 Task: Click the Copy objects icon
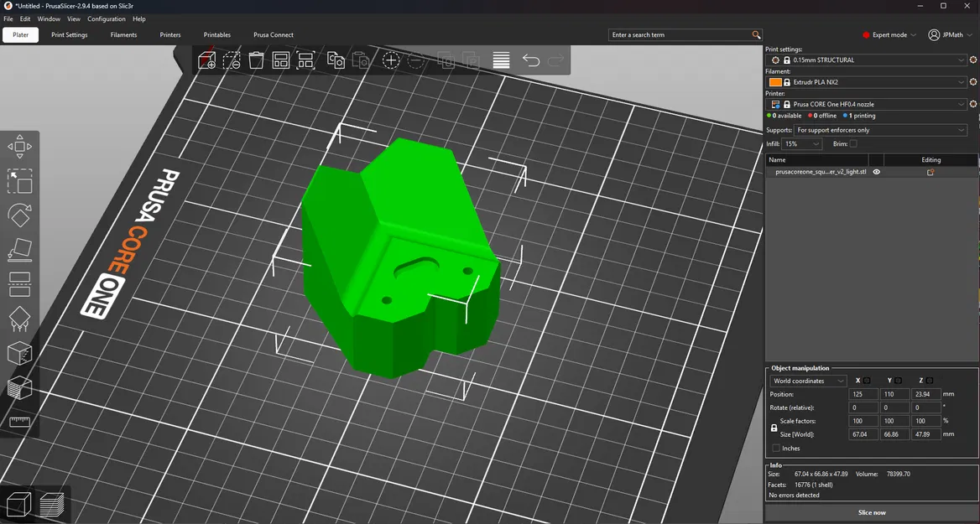click(336, 60)
